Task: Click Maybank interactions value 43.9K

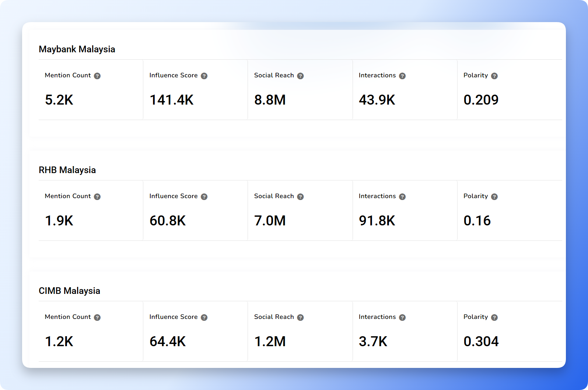Action: [x=377, y=100]
